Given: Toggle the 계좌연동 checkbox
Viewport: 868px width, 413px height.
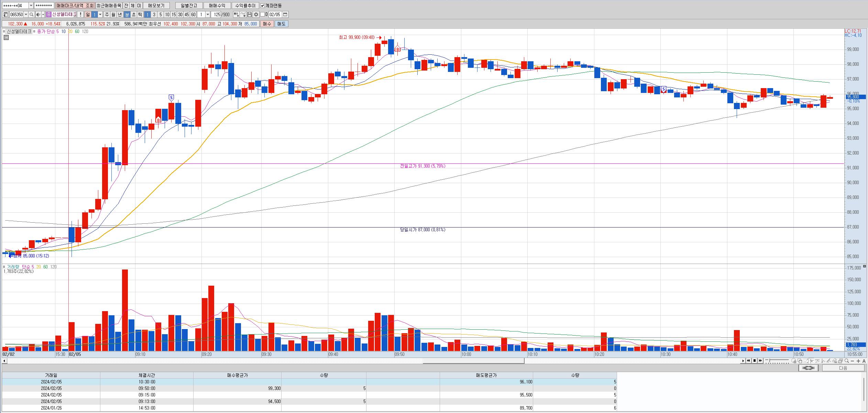Looking at the screenshot, I should pyautogui.click(x=263, y=6).
